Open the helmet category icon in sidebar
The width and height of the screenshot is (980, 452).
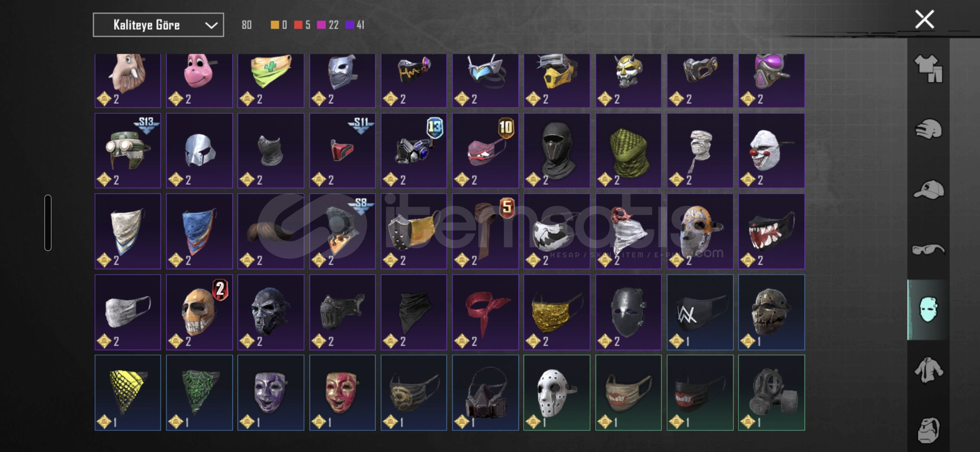928,129
